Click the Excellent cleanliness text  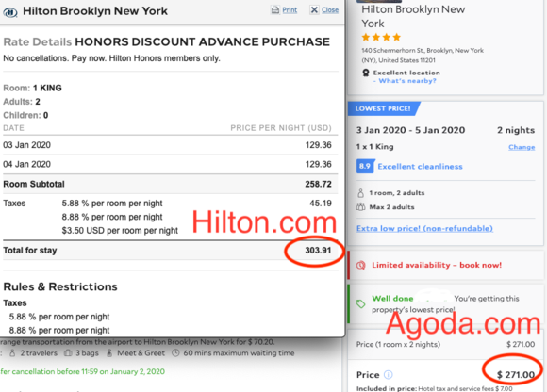pyautogui.click(x=420, y=167)
